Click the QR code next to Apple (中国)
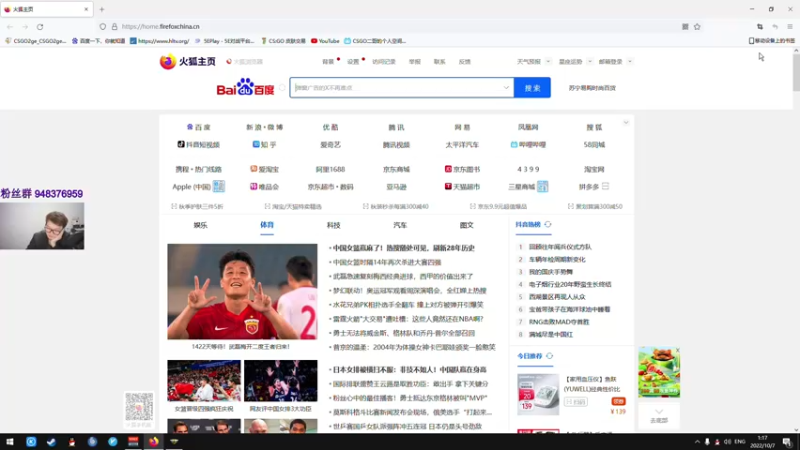The width and height of the screenshot is (800, 450). [x=218, y=186]
